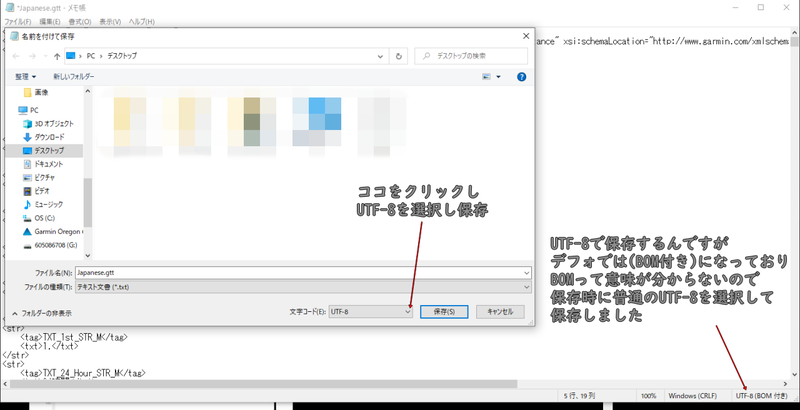Select 画像 folder in sidebar
The width and height of the screenshot is (800, 410).
pos(36,92)
